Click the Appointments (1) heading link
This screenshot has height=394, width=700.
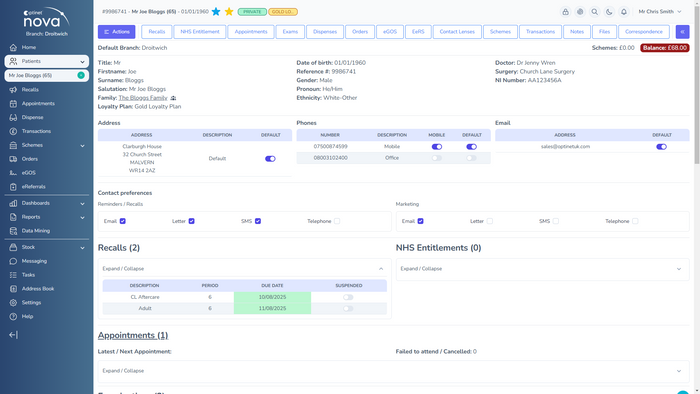[133, 336]
